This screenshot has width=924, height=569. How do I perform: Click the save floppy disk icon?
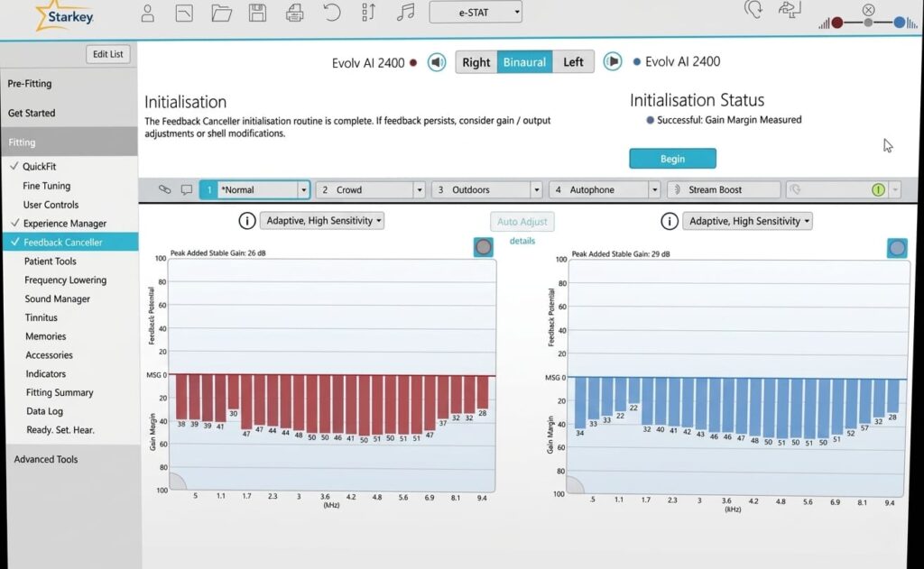pyautogui.click(x=258, y=13)
